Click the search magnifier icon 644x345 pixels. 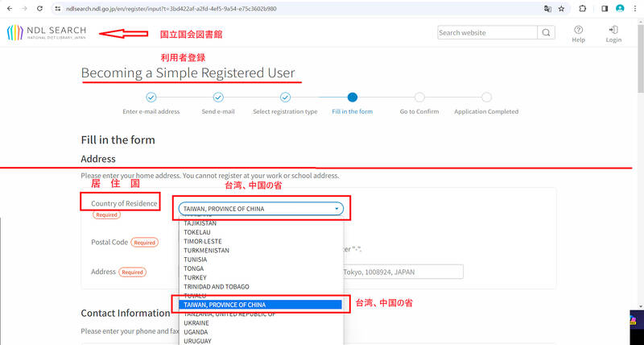click(547, 33)
